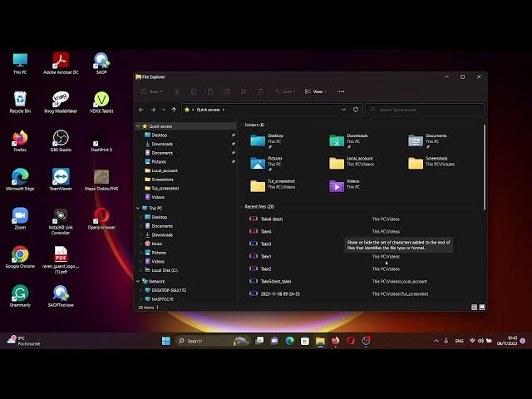532x399 pixels.
Task: Open Task View from the taskbar
Action: [x=259, y=341]
